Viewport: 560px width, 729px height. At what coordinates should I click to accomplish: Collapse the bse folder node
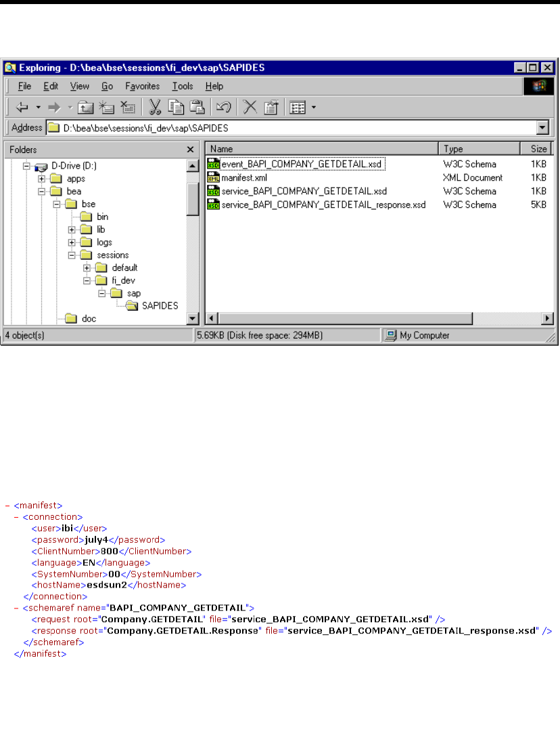(x=57, y=204)
